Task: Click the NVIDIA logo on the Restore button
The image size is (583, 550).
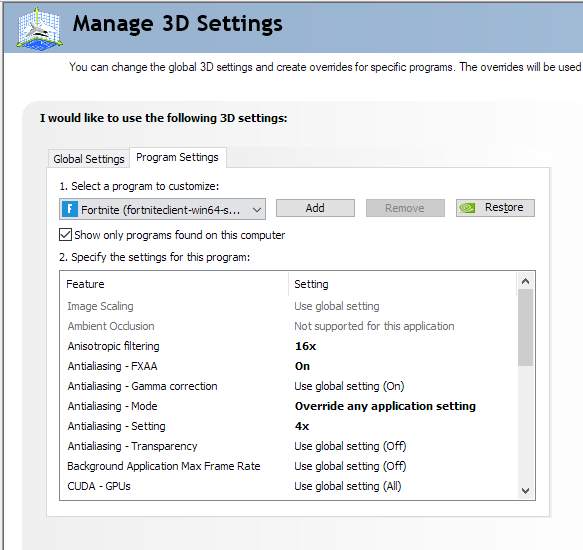Action: [x=467, y=208]
